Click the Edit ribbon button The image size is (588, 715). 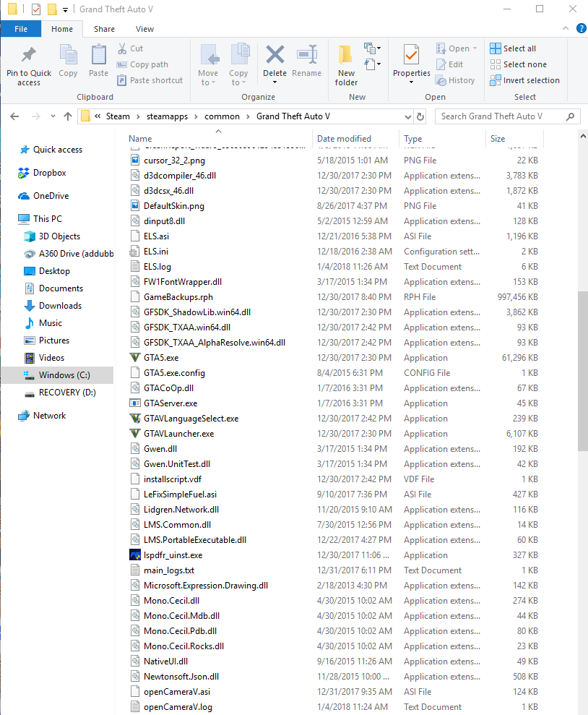(450, 64)
